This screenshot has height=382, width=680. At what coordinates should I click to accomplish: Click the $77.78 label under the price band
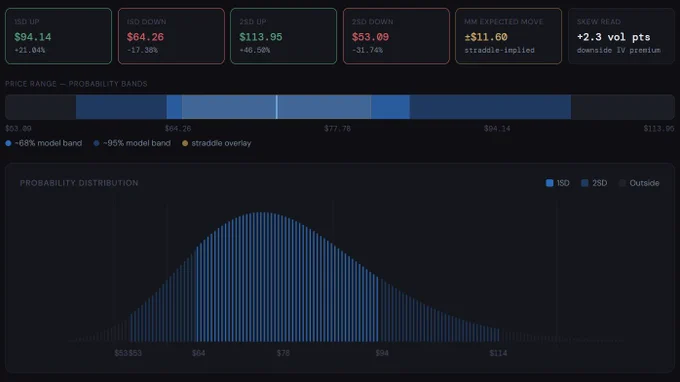(x=337, y=128)
